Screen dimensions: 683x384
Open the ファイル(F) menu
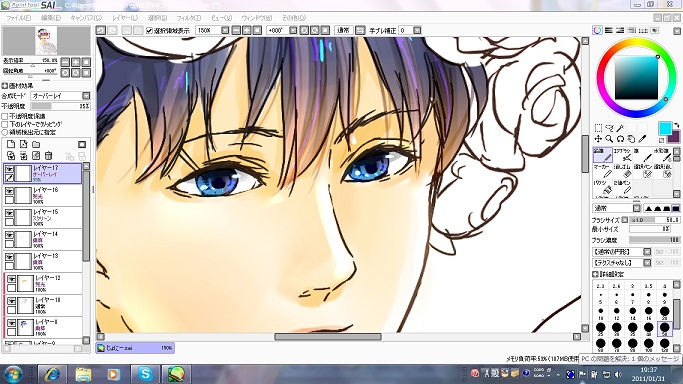pyautogui.click(x=18, y=18)
